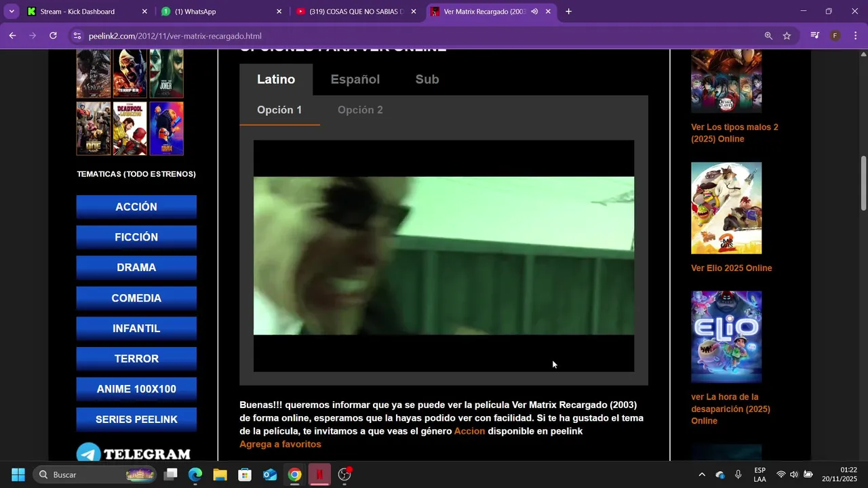The height and width of the screenshot is (488, 868).
Task: Choose Opción 1 player source
Action: (279, 110)
